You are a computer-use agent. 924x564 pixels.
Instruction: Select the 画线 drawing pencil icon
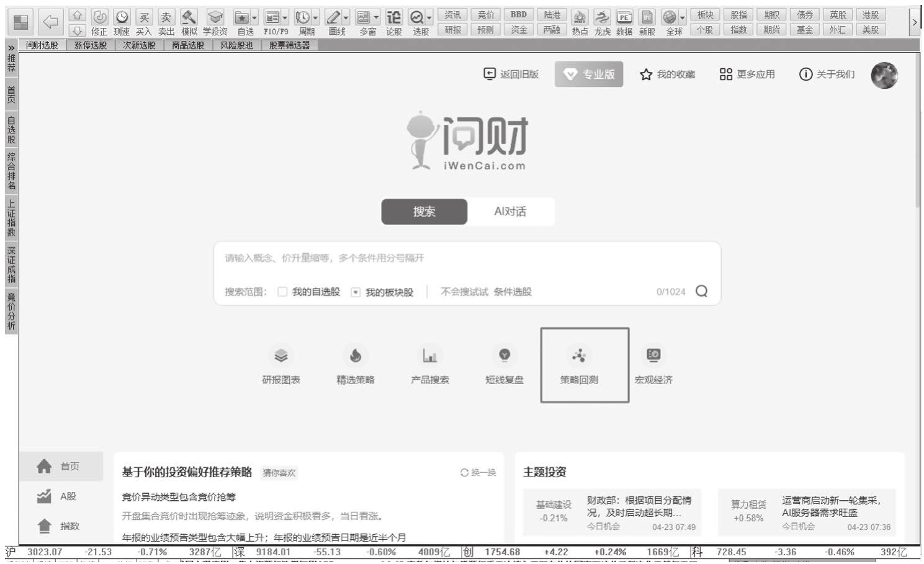pyautogui.click(x=333, y=17)
